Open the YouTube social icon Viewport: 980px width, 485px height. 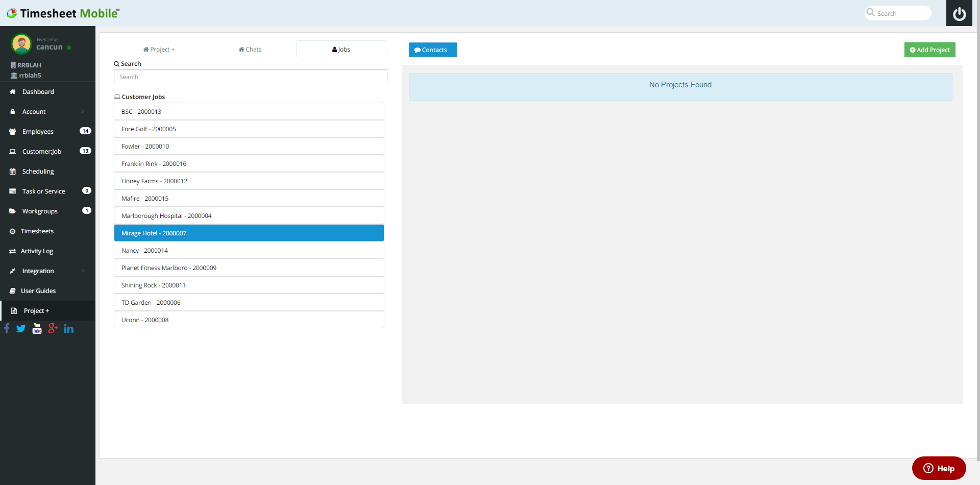37,328
